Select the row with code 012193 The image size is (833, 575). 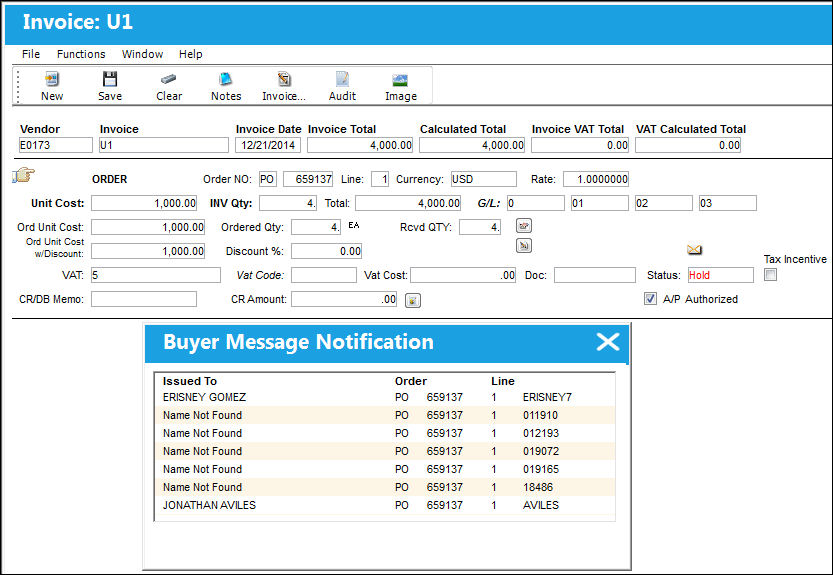[x=385, y=433]
